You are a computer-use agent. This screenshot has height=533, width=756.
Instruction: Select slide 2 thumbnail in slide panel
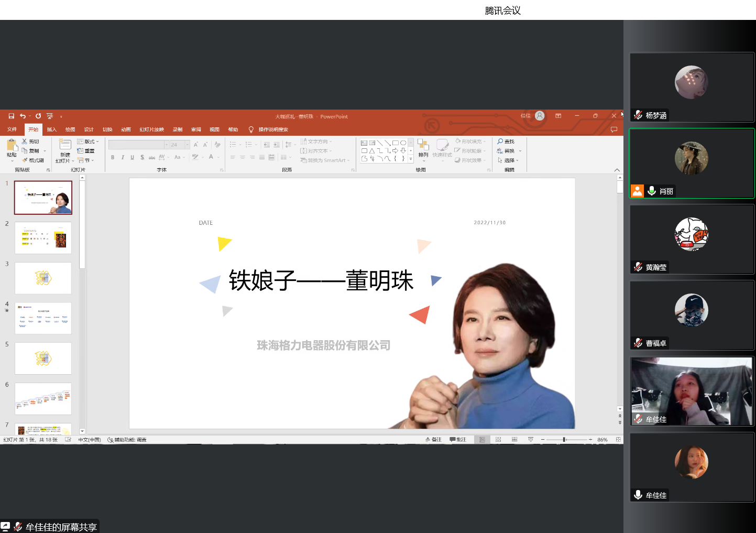pyautogui.click(x=43, y=238)
